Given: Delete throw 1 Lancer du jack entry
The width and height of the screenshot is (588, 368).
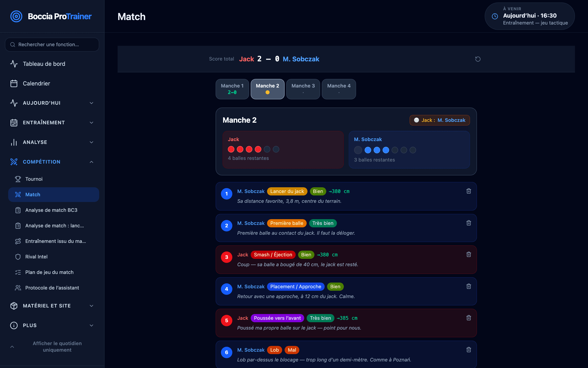Looking at the screenshot, I should (x=469, y=191).
